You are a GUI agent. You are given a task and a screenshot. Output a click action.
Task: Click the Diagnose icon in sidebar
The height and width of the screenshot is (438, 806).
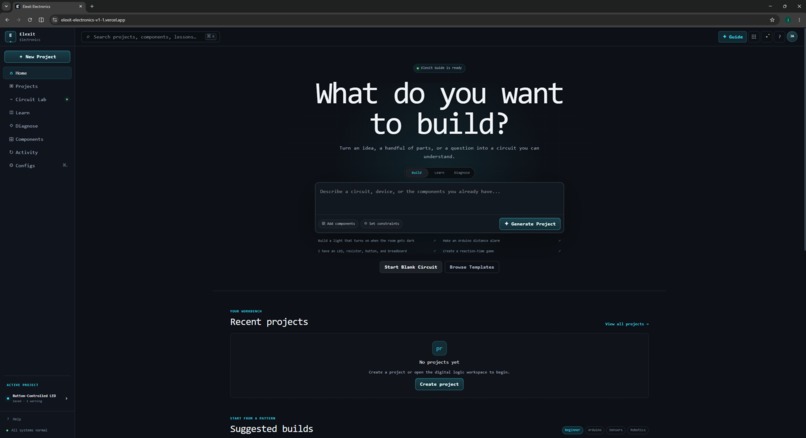point(11,126)
